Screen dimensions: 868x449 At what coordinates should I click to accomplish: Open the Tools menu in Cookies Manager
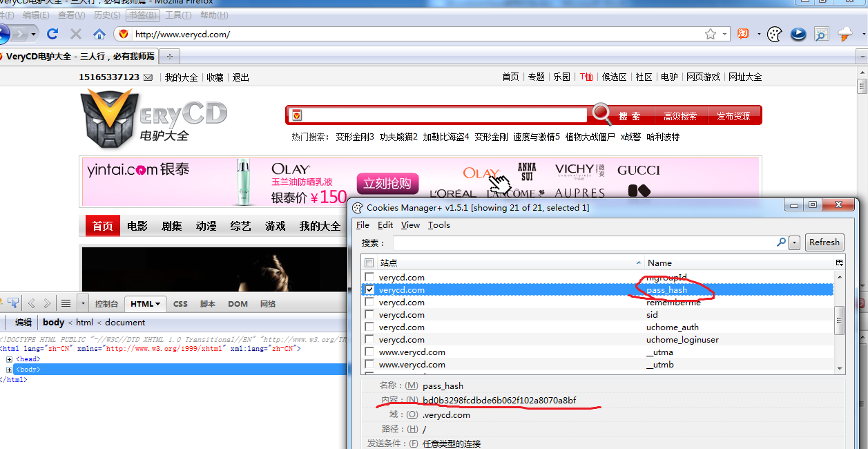438,225
